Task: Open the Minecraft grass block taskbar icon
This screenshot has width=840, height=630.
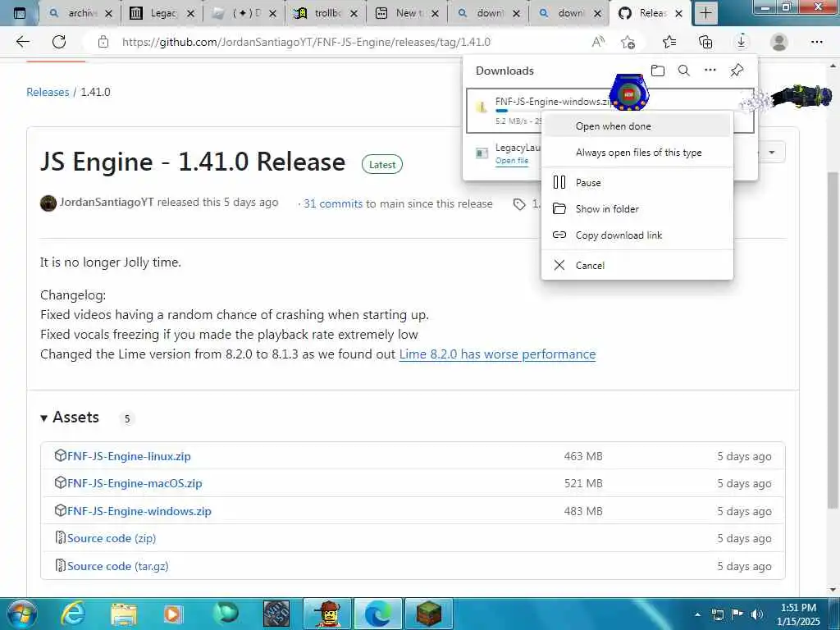Action: click(x=428, y=614)
